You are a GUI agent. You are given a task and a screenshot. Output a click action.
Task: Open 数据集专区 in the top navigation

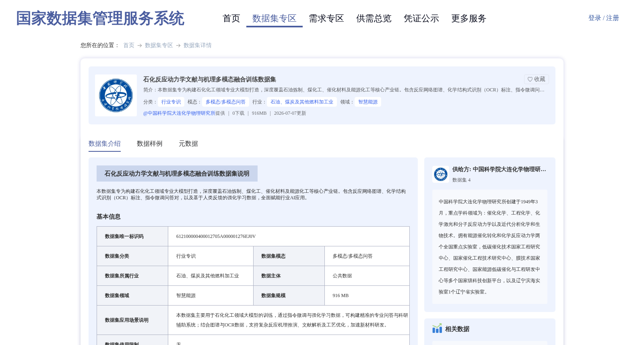point(275,19)
